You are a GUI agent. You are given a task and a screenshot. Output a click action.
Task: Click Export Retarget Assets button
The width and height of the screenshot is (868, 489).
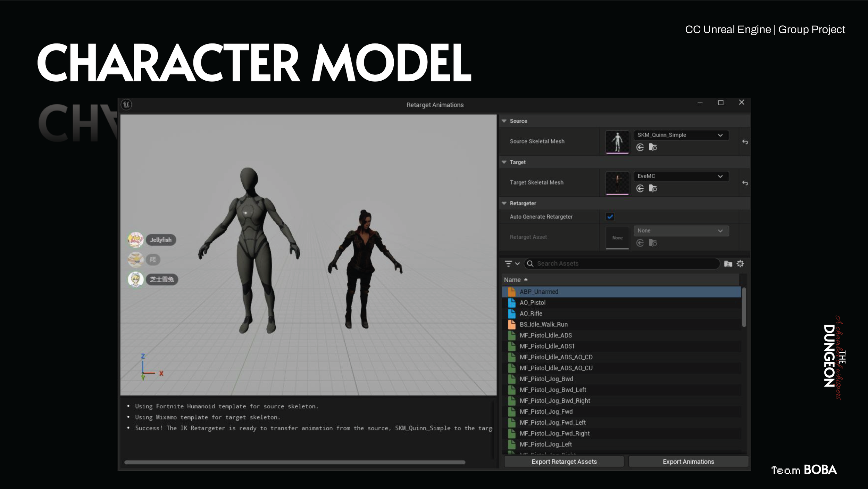click(x=564, y=462)
